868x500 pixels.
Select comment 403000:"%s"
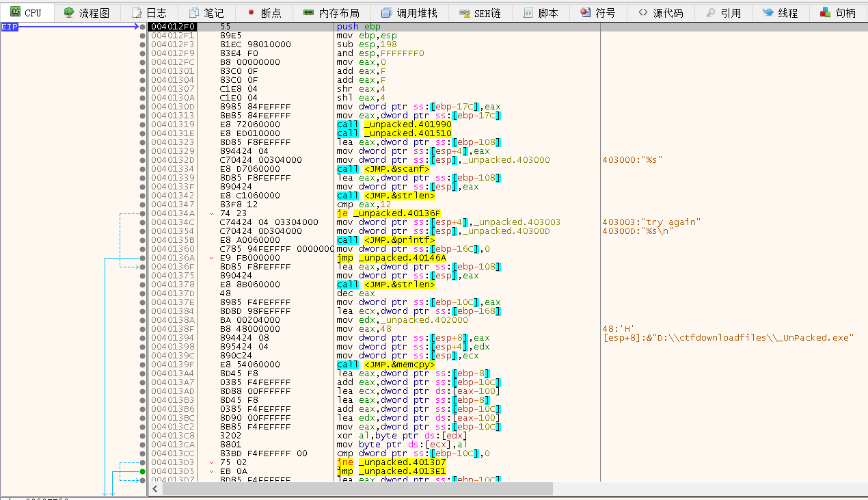coord(633,160)
